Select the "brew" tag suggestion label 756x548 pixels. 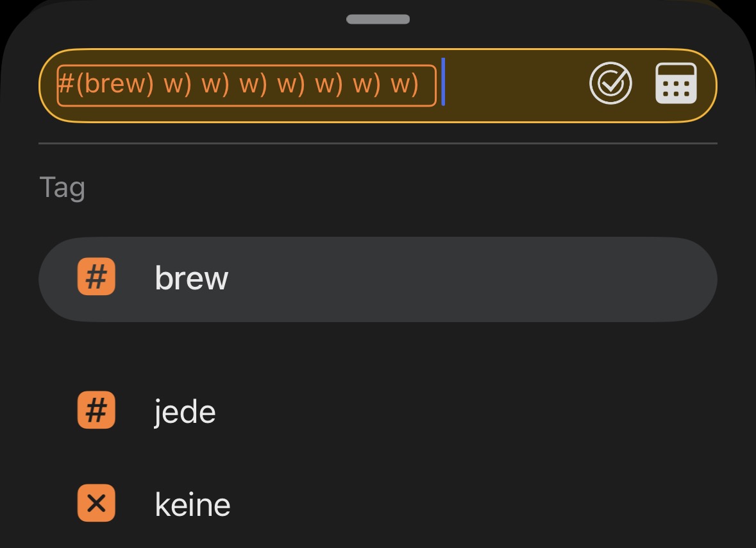click(x=192, y=278)
